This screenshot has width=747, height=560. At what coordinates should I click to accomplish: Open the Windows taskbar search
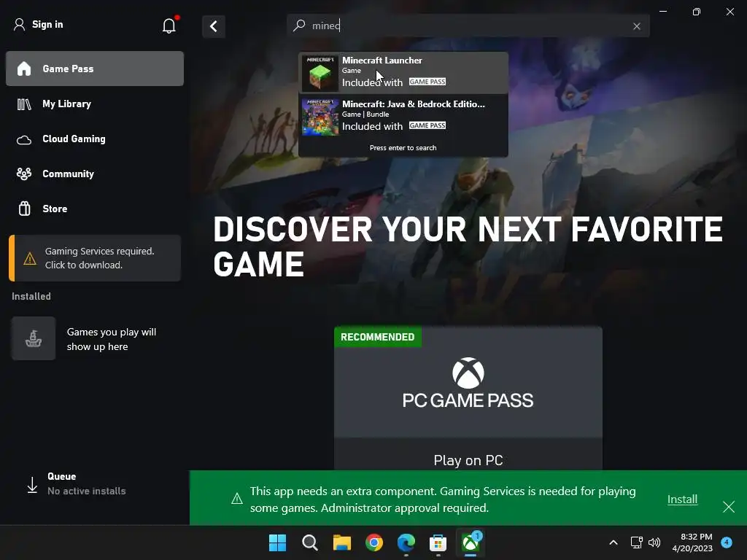click(x=309, y=542)
